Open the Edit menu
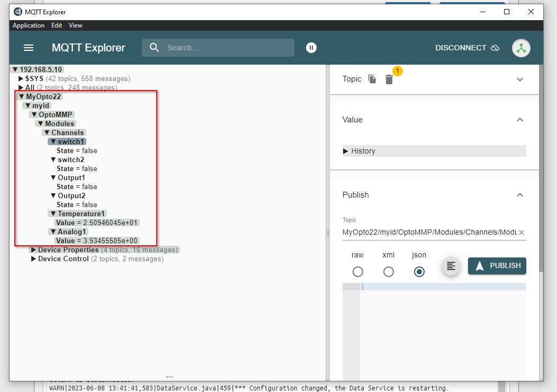The width and height of the screenshot is (557, 392). [x=57, y=25]
